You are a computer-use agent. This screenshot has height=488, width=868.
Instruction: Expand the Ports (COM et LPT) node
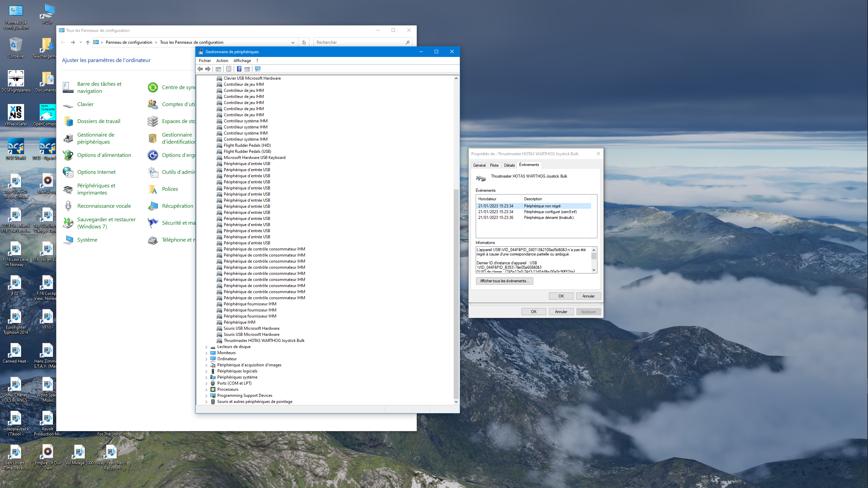(206, 383)
